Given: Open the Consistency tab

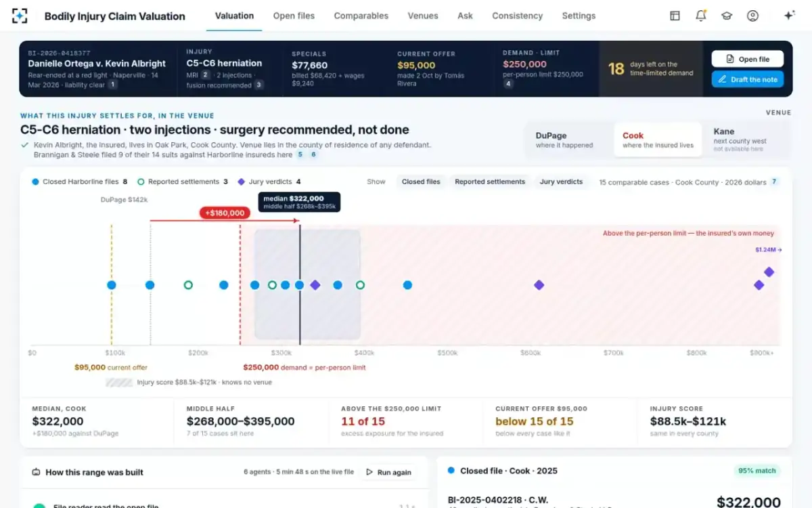Looking at the screenshot, I should [517, 16].
